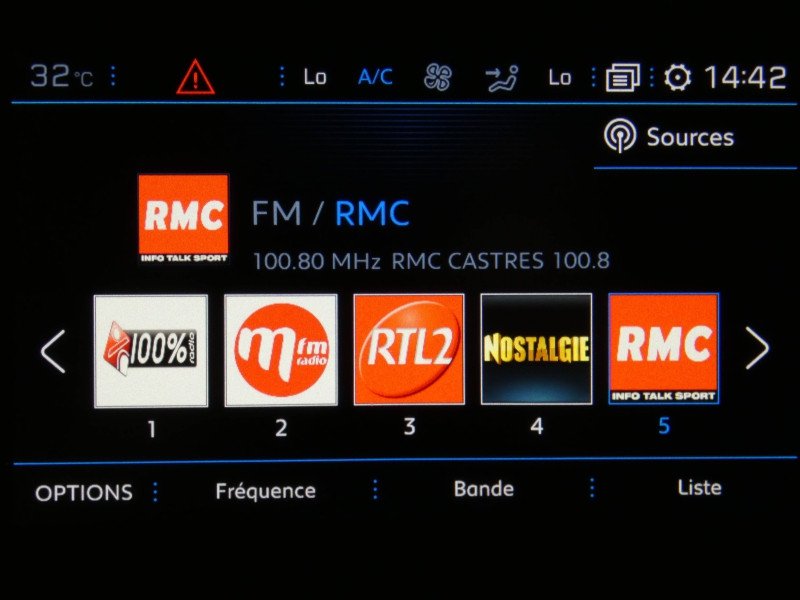Screen dimensions: 800x600
Task: Go to previous presets with left arrow
Action: pyautogui.click(x=53, y=351)
